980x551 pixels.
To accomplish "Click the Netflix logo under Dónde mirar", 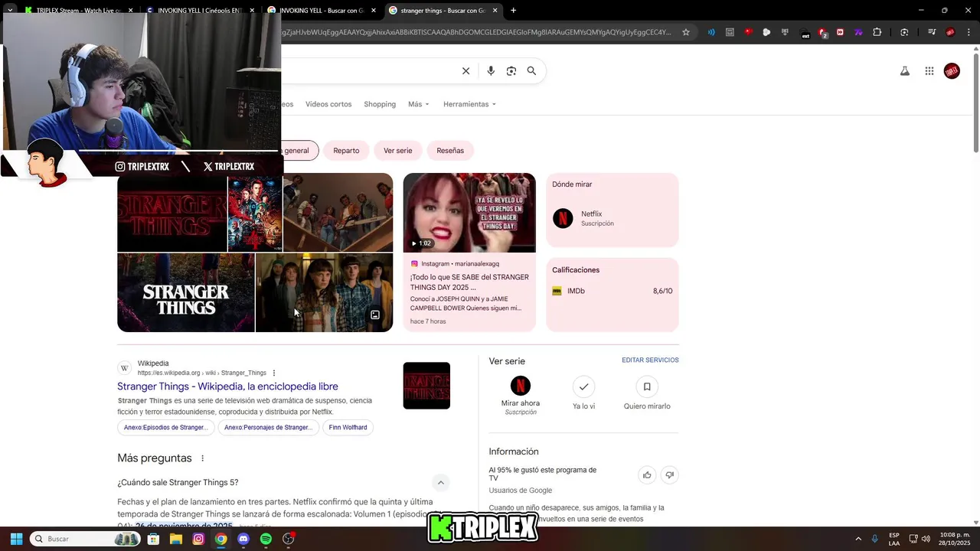I will [x=563, y=218].
